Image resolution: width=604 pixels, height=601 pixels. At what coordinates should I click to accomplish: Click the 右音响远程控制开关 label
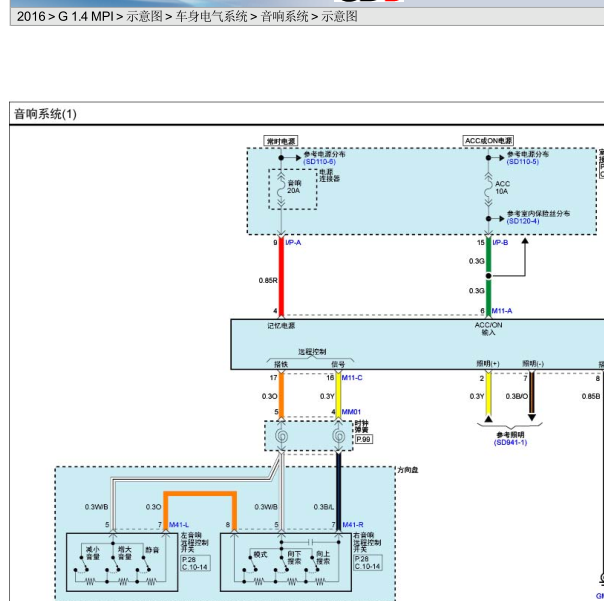click(x=367, y=542)
